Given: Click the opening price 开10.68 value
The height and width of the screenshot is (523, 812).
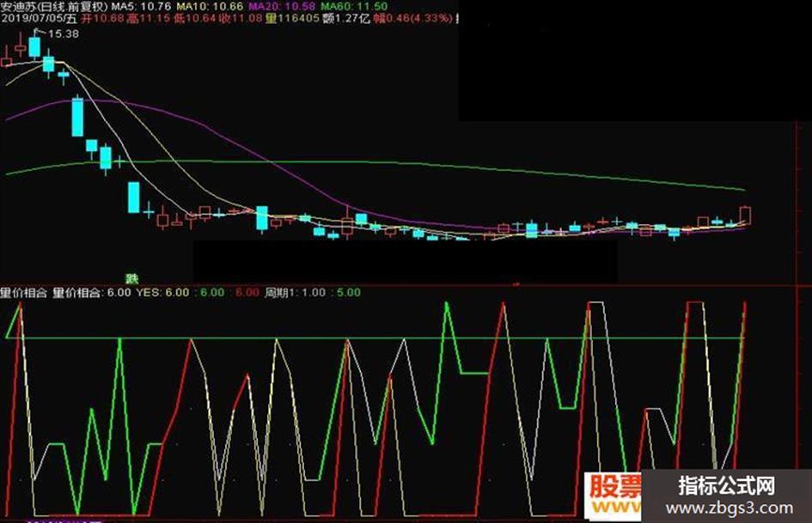Looking at the screenshot, I should (102, 19).
